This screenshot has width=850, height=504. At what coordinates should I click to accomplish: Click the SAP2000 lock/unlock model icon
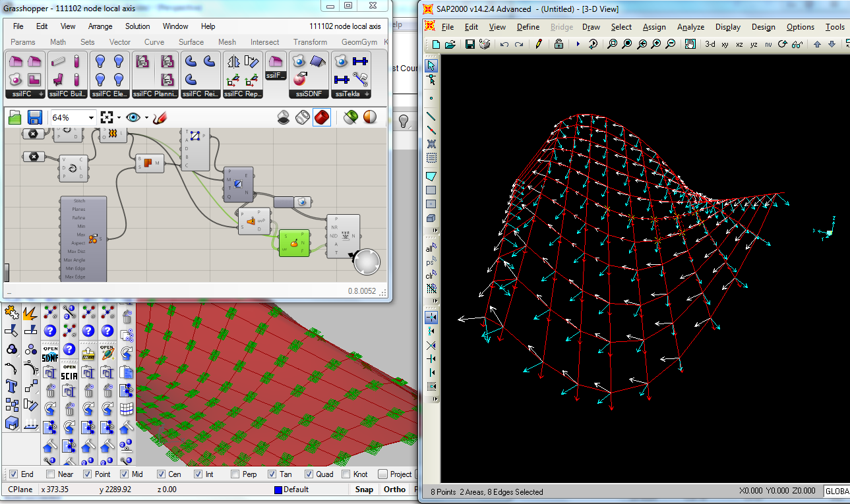point(559,44)
